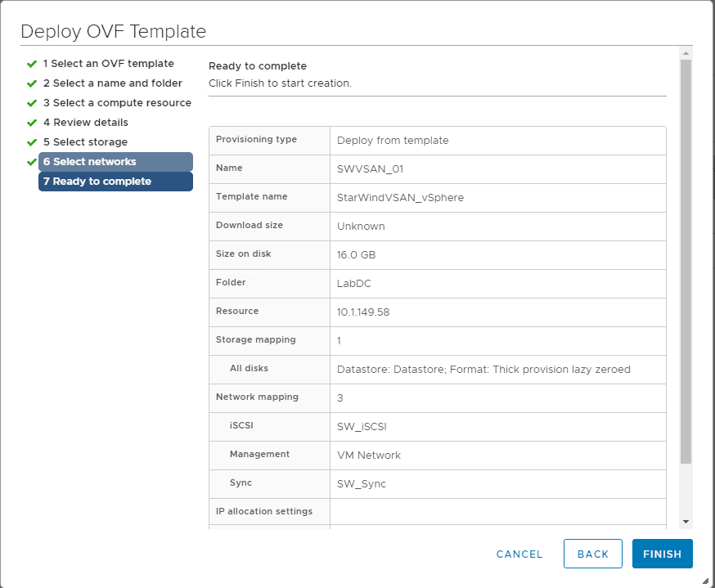Click the dialog resize grip in the corner
Image resolution: width=715 pixels, height=588 pixels.
[x=705, y=580]
